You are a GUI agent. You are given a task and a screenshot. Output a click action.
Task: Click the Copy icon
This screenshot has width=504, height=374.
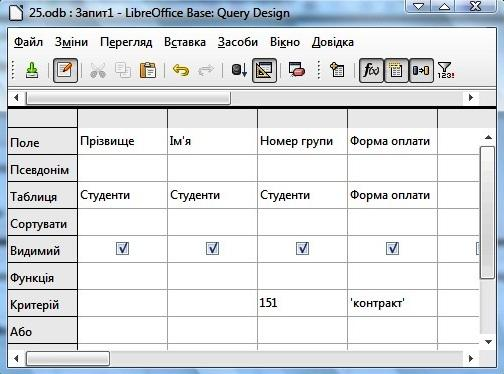pos(123,70)
